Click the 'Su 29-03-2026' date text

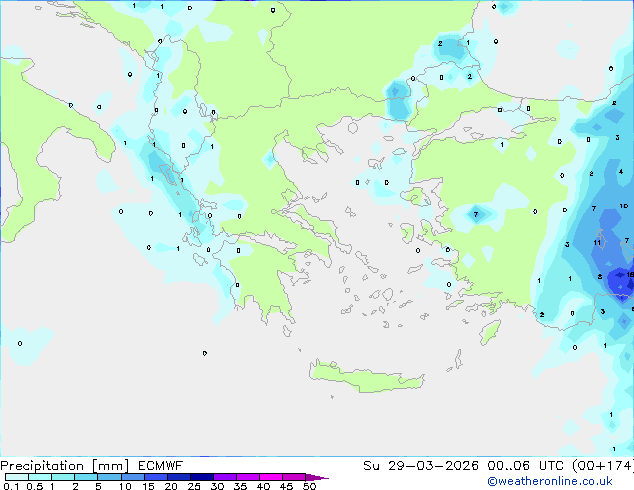[x=421, y=466]
